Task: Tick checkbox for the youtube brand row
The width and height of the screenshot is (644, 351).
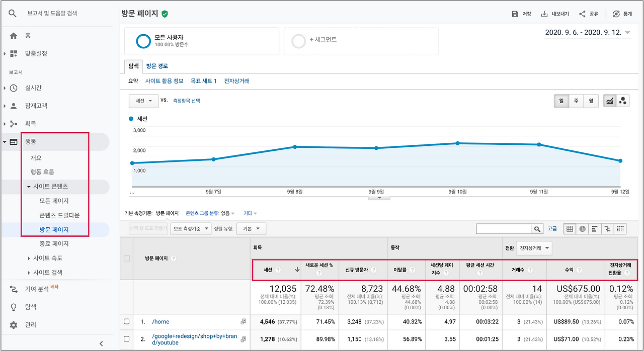Action: tap(127, 339)
